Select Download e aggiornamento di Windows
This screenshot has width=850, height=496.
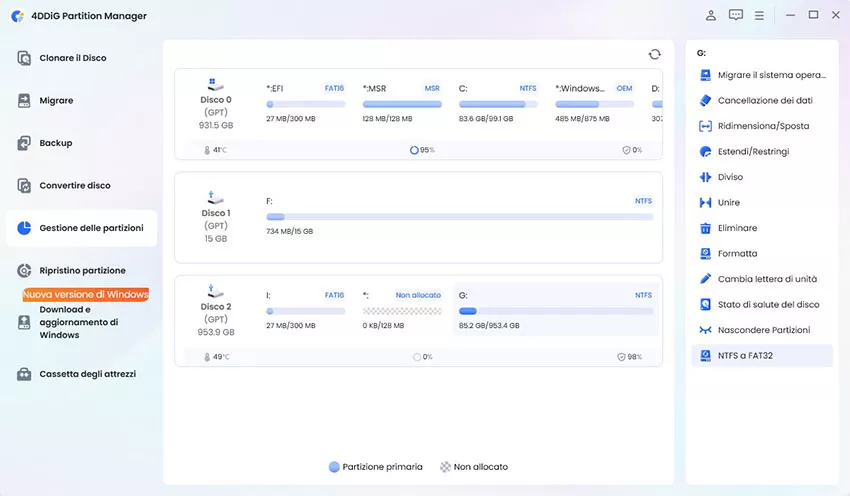click(x=78, y=322)
